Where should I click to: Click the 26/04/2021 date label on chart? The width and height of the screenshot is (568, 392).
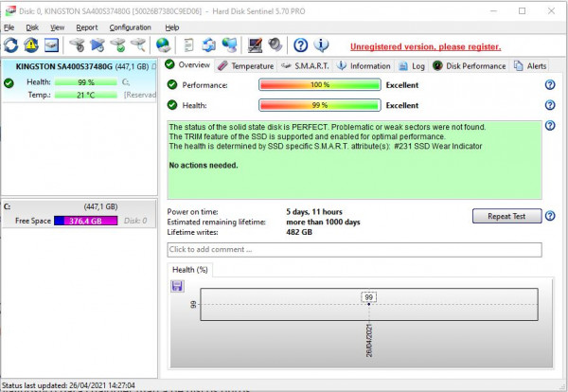pos(369,341)
